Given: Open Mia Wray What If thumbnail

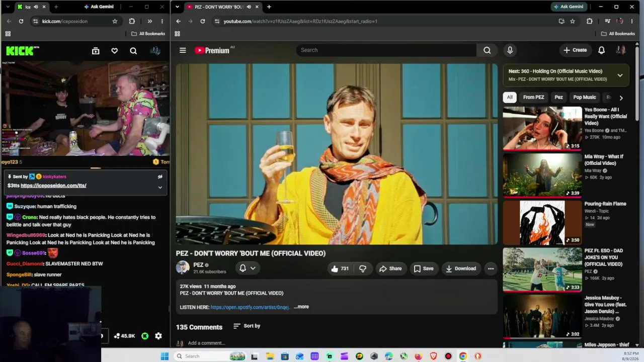Looking at the screenshot, I should 542,175.
